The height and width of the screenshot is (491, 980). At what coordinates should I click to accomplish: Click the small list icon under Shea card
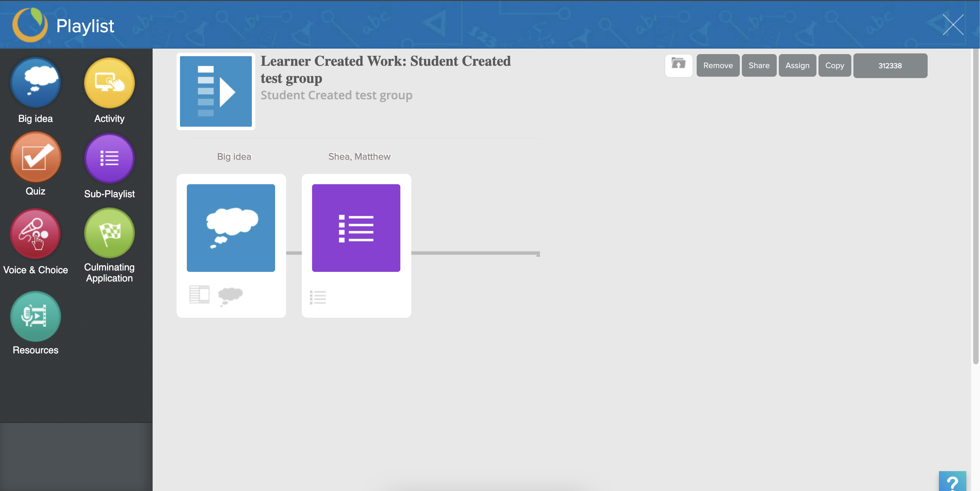click(x=318, y=297)
